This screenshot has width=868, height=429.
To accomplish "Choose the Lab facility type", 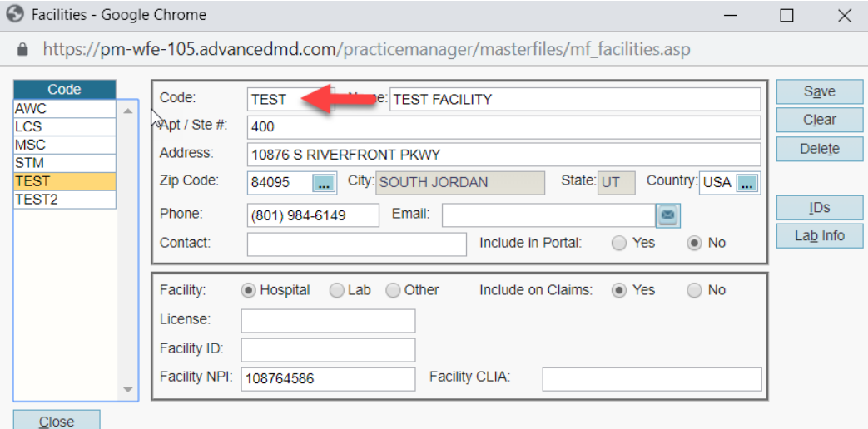I will (x=336, y=291).
